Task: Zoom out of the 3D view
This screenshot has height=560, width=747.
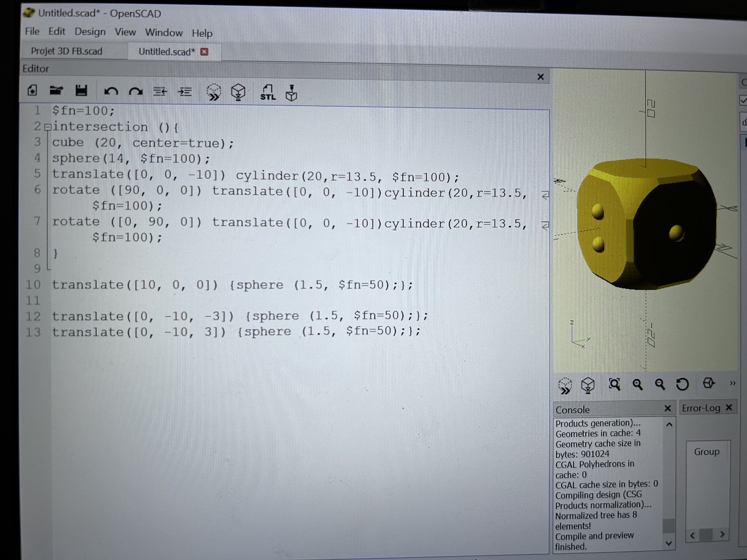Action: coord(660,384)
